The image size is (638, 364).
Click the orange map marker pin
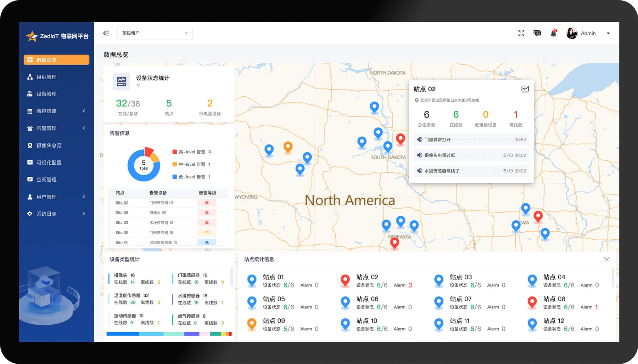(288, 147)
